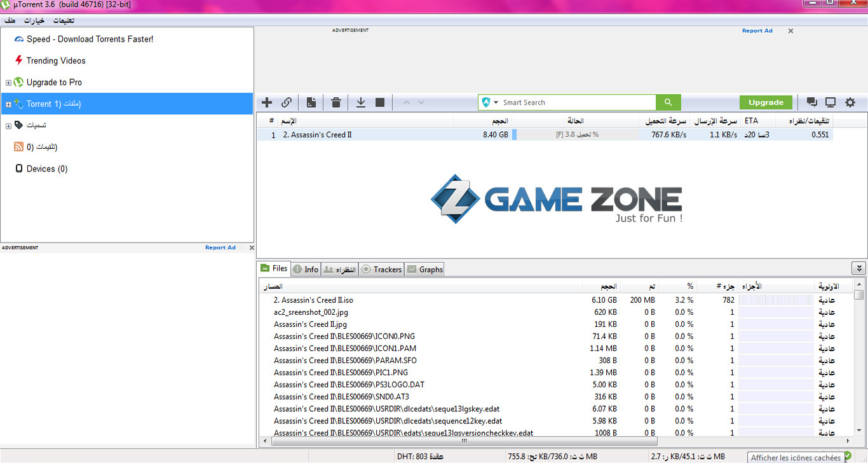Open the chat bubbles icon in toolbar
Image resolution: width=868 pixels, height=463 pixels.
[811, 102]
